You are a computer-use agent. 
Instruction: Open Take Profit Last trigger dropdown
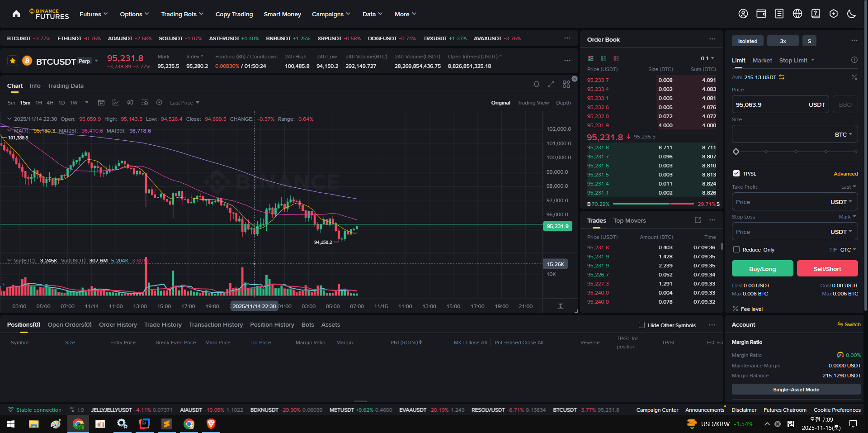click(x=849, y=187)
